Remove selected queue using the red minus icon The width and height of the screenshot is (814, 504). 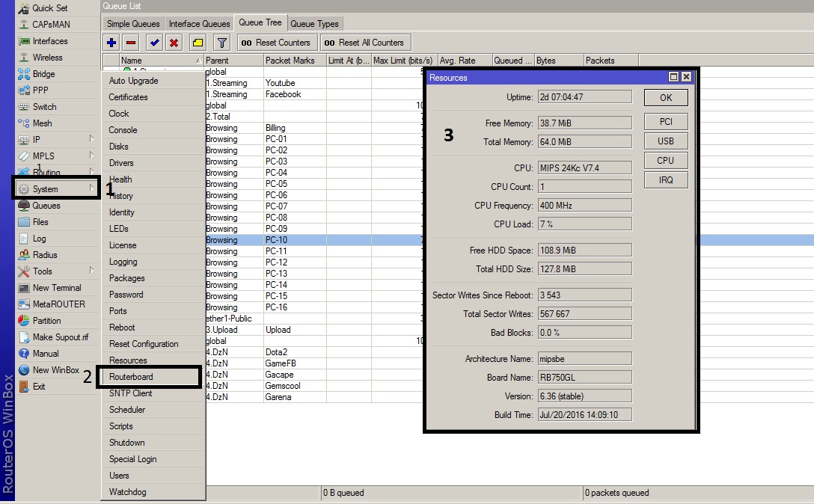coord(129,42)
